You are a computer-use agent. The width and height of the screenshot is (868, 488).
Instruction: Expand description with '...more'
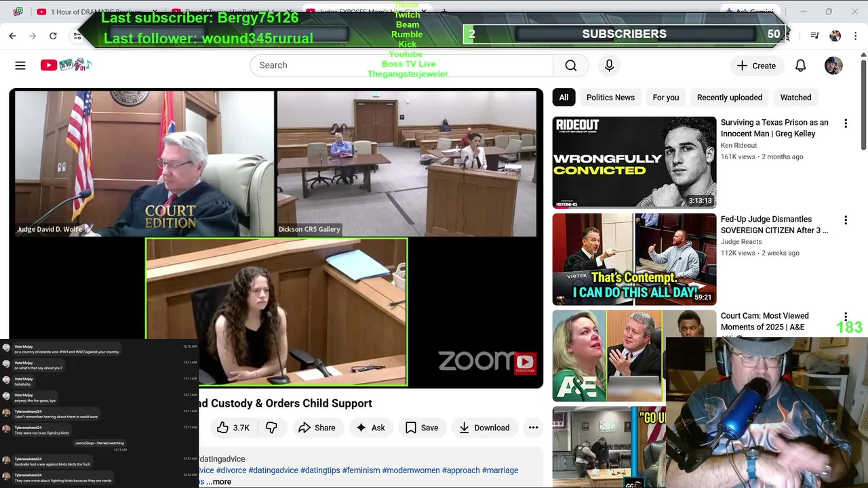click(218, 482)
